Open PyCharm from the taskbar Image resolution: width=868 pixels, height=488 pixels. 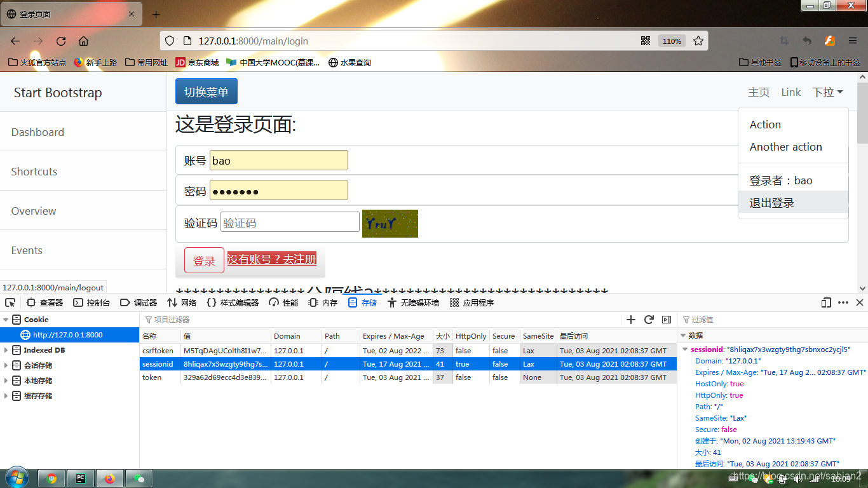[x=81, y=478]
